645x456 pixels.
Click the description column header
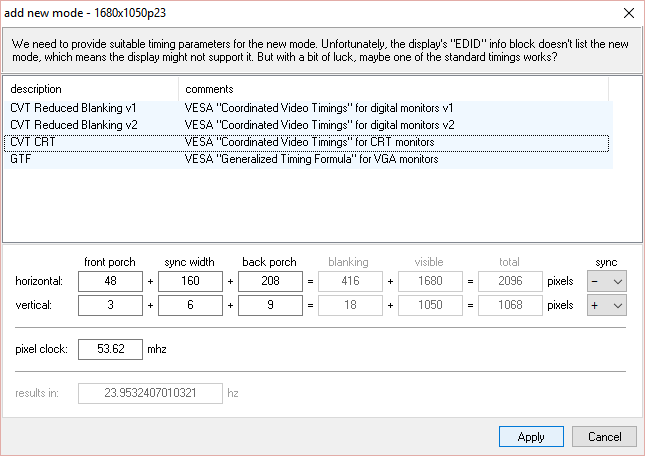point(91,89)
